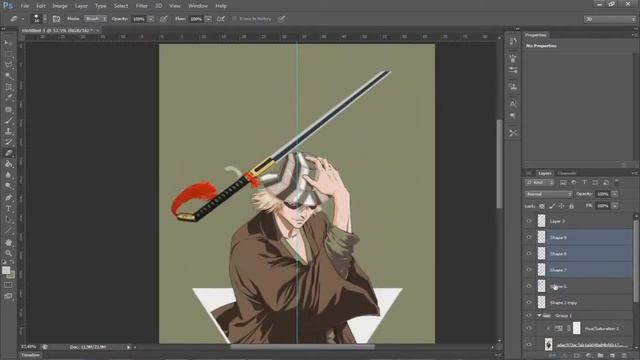Image resolution: width=640 pixels, height=360 pixels.
Task: Select the Move tool
Action: point(8,43)
